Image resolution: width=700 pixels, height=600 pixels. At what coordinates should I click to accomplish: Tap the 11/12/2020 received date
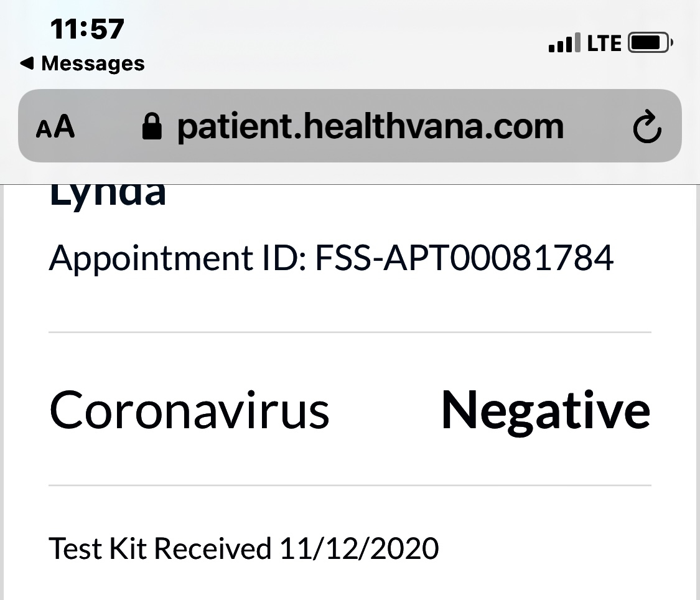tap(360, 548)
